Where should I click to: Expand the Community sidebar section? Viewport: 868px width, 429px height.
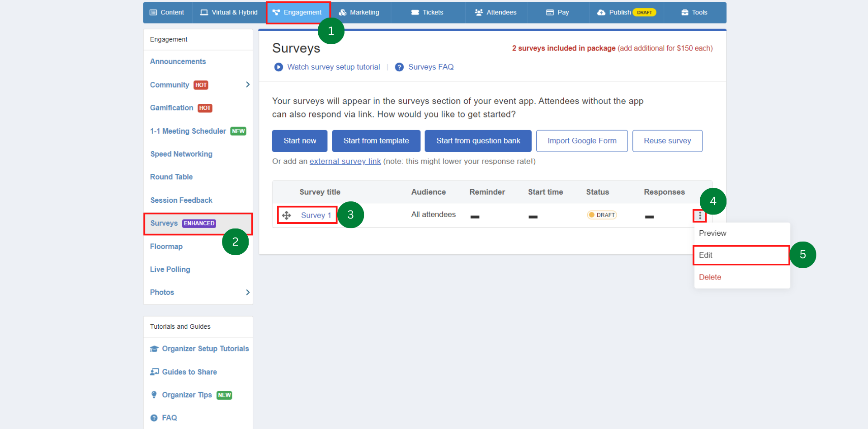coord(247,84)
